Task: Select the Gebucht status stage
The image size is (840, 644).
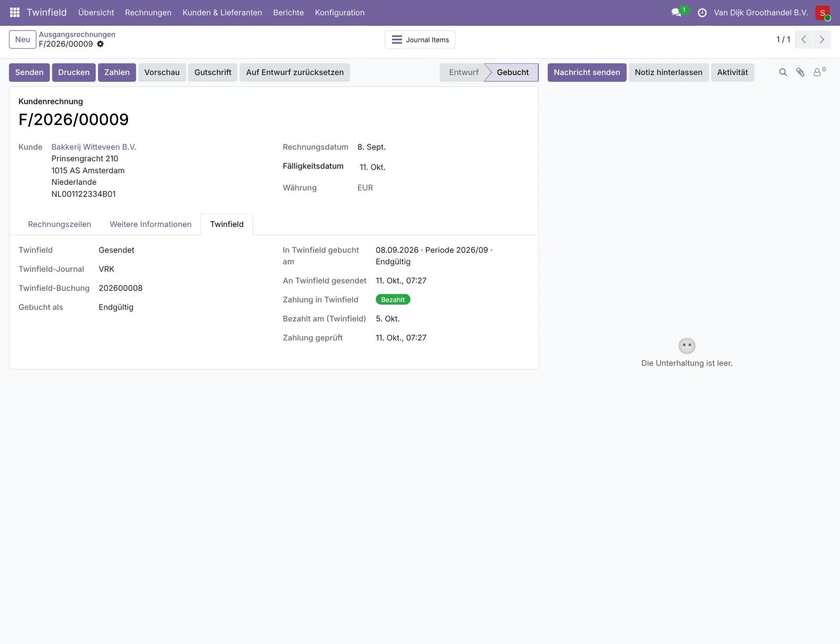Action: pos(513,72)
